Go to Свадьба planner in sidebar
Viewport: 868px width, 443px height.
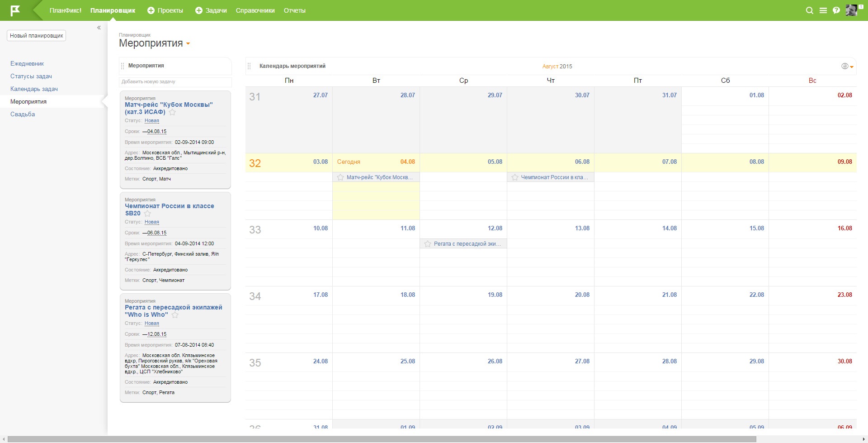pos(23,114)
